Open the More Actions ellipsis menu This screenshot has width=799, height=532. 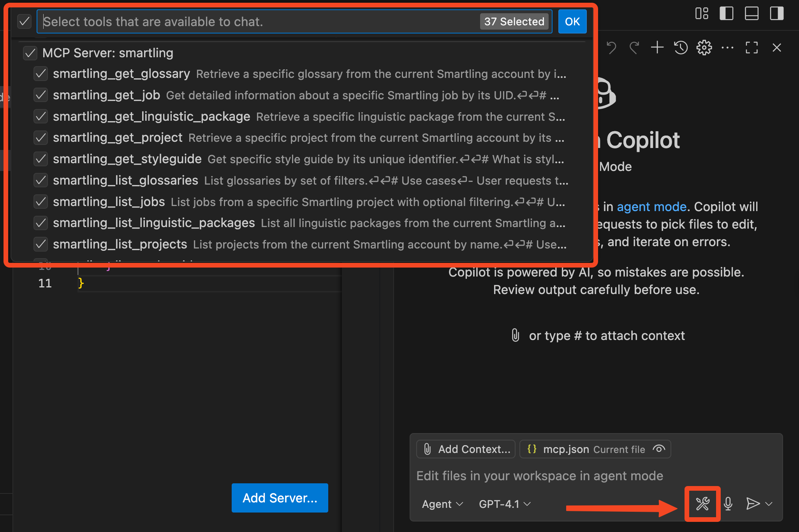(727, 48)
